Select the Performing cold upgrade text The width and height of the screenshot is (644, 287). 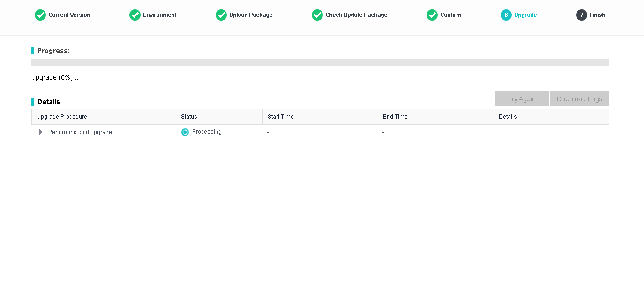pos(80,132)
